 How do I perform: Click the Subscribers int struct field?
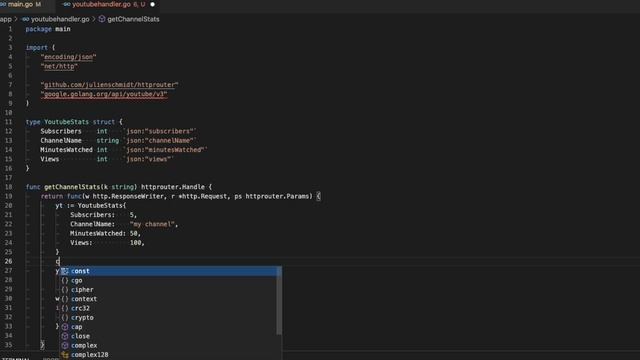[x=74, y=131]
